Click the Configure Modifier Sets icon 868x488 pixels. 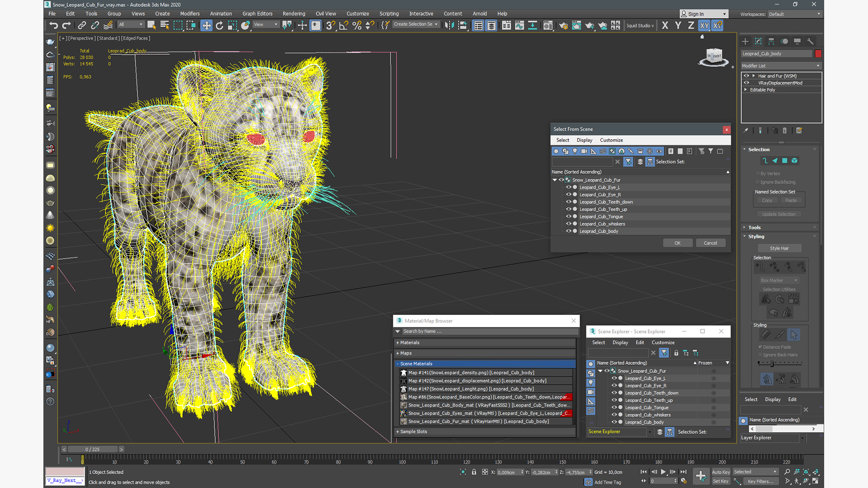799,131
